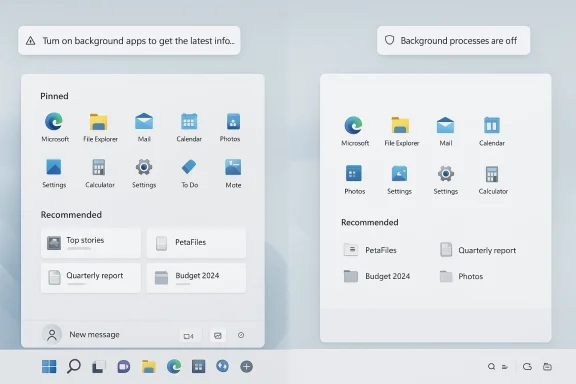Click the cloud icon in the system tray
The height and width of the screenshot is (384, 576).
(527, 366)
